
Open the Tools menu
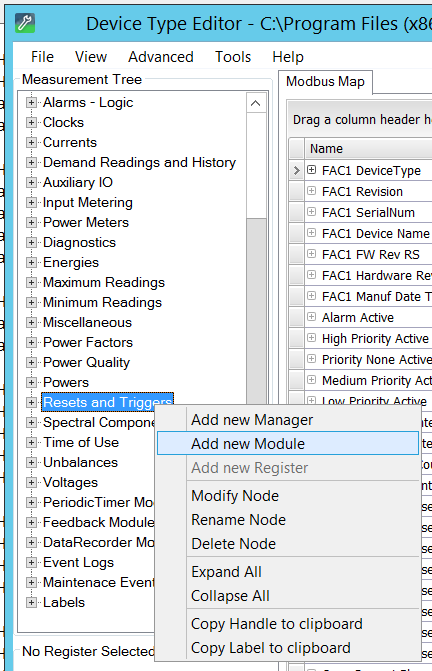233,57
